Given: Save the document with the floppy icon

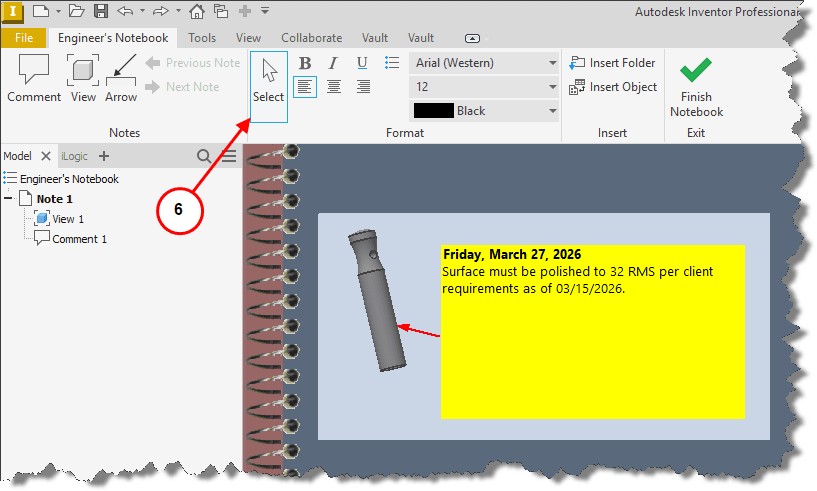Looking at the screenshot, I should tap(101, 10).
